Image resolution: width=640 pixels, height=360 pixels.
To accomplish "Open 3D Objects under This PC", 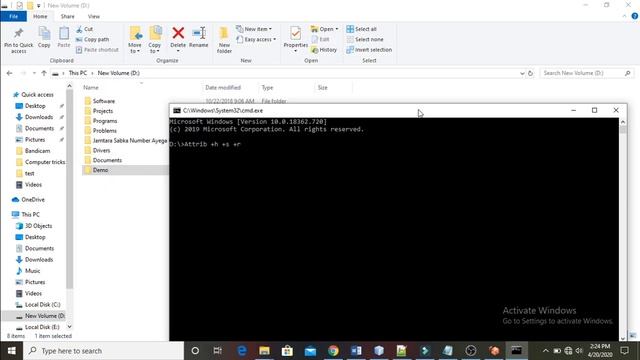I will click(x=38, y=226).
